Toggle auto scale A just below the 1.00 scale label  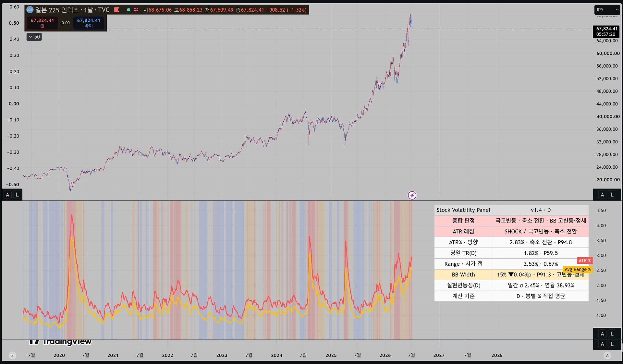coord(602,334)
